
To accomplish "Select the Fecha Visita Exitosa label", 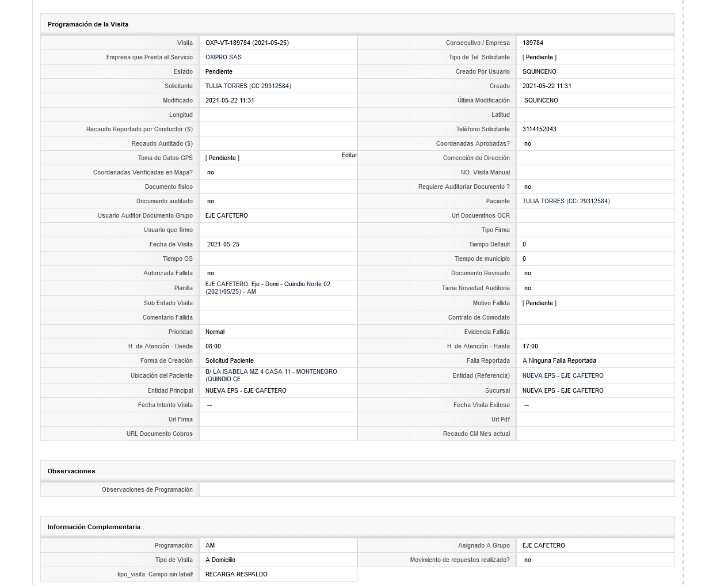I will pyautogui.click(x=482, y=405).
